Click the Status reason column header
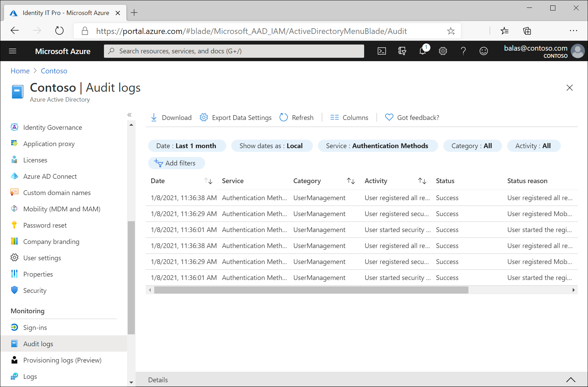The image size is (588, 387). (x=527, y=181)
